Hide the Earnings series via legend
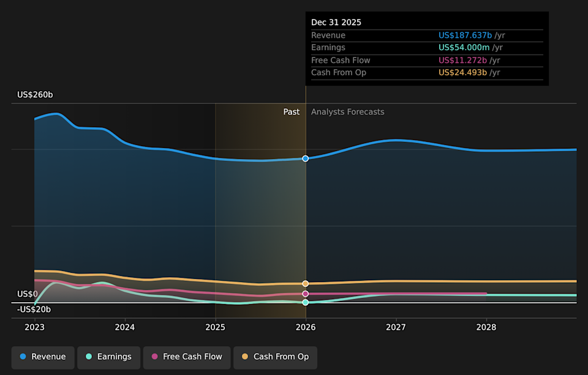Screen dimensions: 588x375 108,357
